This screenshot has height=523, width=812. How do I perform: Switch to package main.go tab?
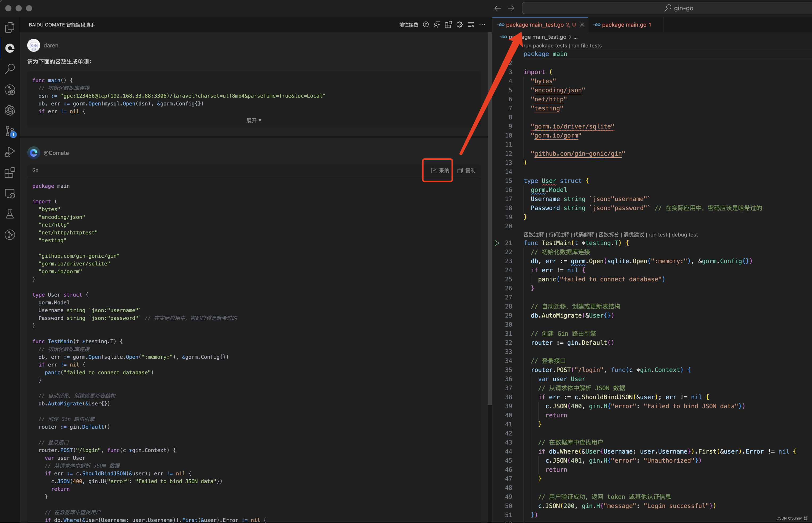(x=624, y=24)
